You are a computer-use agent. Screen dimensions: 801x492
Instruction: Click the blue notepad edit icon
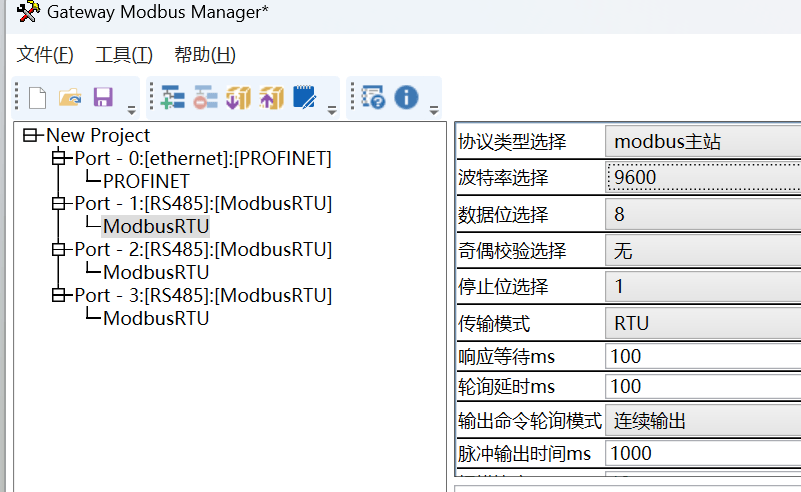coord(304,97)
